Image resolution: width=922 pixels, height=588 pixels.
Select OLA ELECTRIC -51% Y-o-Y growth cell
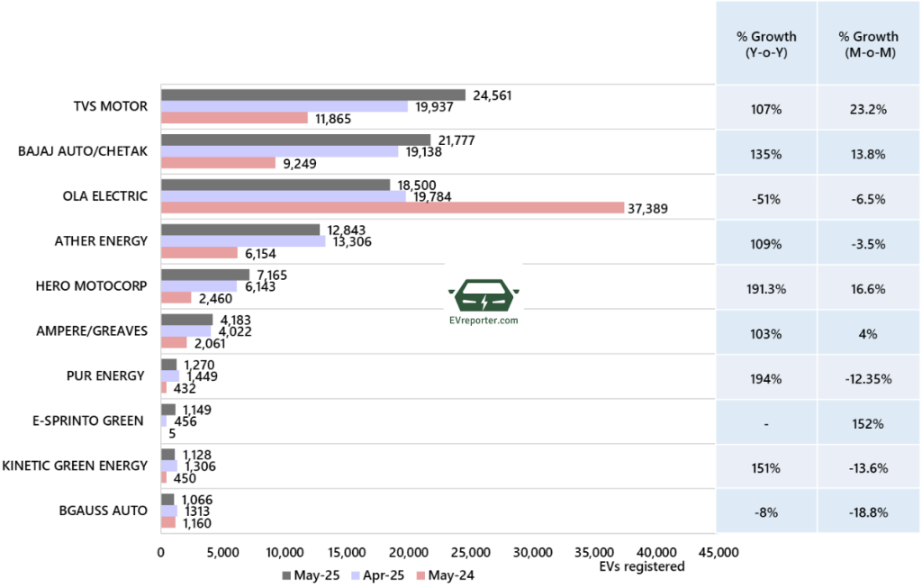pos(766,198)
